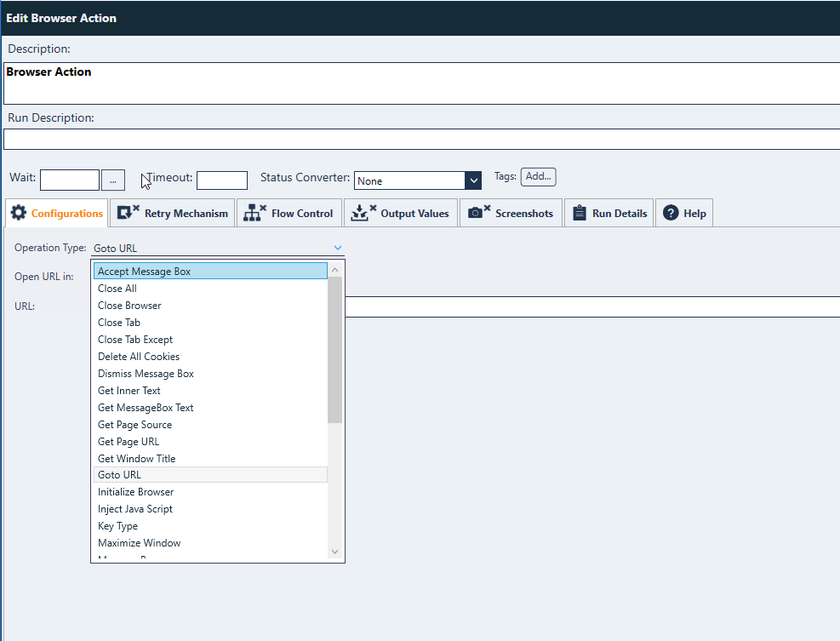Open the Status Converter dropdown
This screenshot has width=840, height=641.
tap(473, 180)
